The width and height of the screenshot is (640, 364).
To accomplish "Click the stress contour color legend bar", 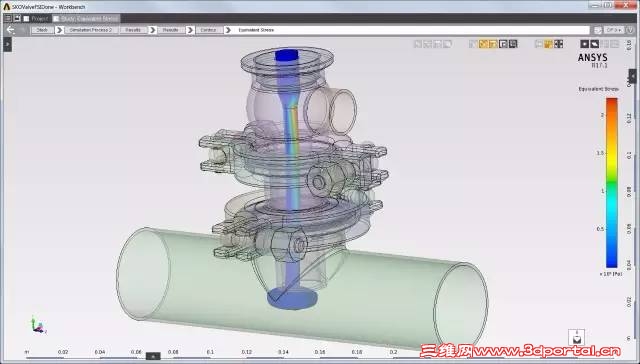I will 611,182.
